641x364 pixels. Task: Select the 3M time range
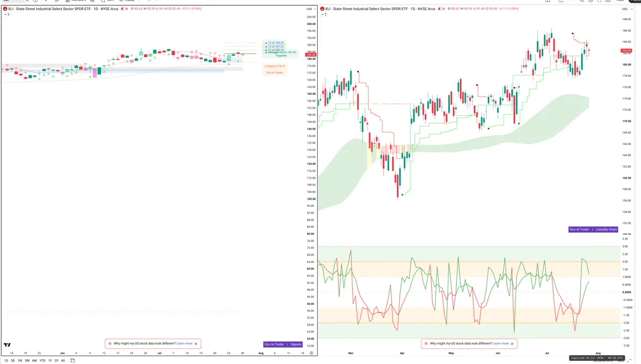click(x=27, y=361)
